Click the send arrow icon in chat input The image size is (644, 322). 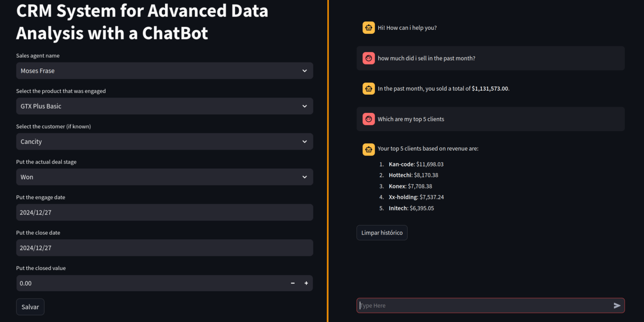pos(617,306)
